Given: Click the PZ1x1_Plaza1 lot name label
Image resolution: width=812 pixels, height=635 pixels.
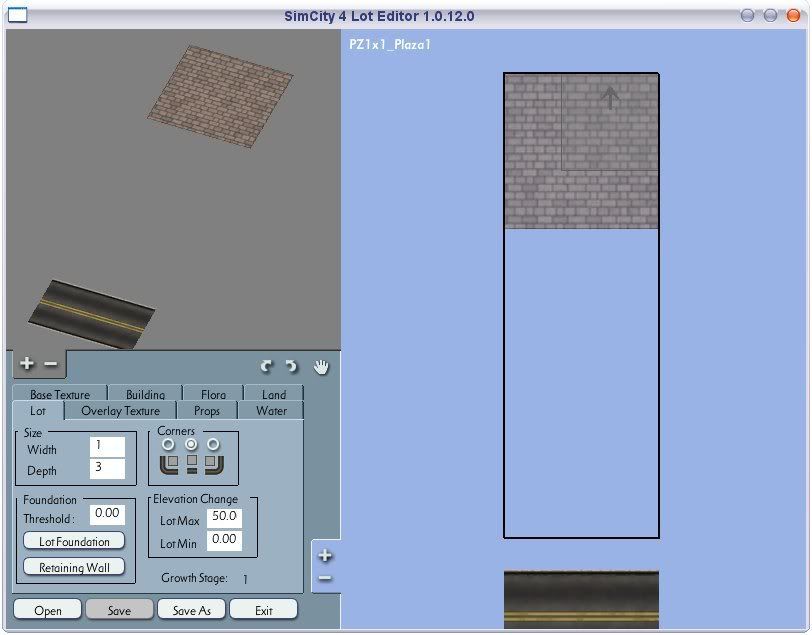Looking at the screenshot, I should (389, 45).
